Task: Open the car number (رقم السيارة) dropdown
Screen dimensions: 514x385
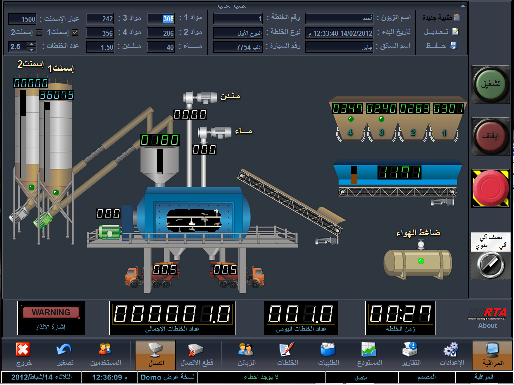Action: 238,47
